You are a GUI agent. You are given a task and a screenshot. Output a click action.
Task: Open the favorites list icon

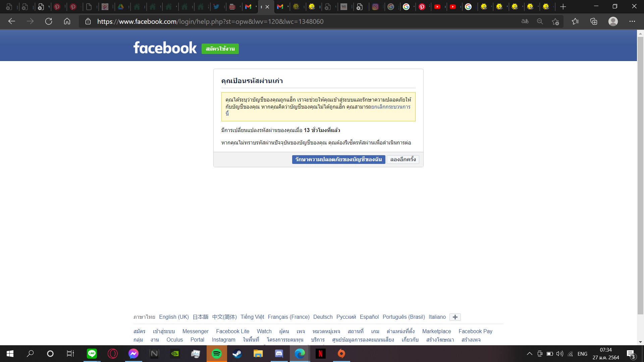[575, 21]
